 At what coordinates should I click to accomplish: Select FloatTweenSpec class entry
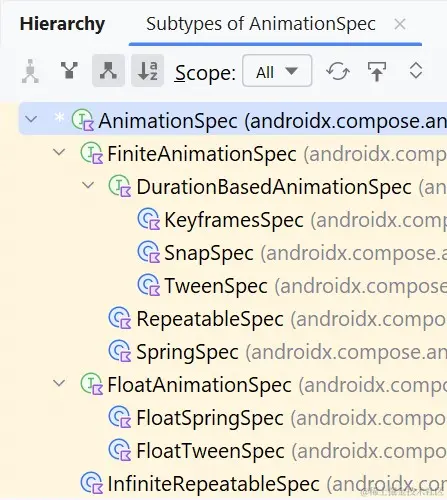pyautogui.click(x=210, y=451)
